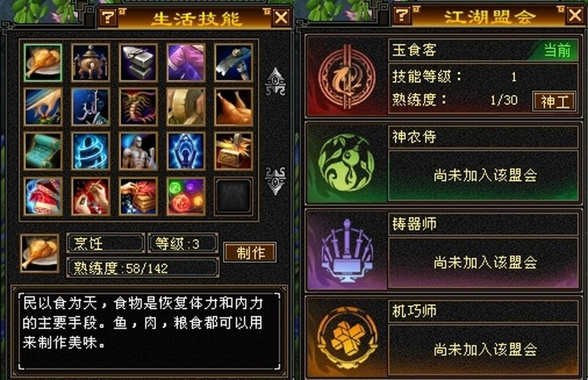Screen dimensions: 588x380
Task: Select the colored orbs skill icon
Action: [x=186, y=196]
